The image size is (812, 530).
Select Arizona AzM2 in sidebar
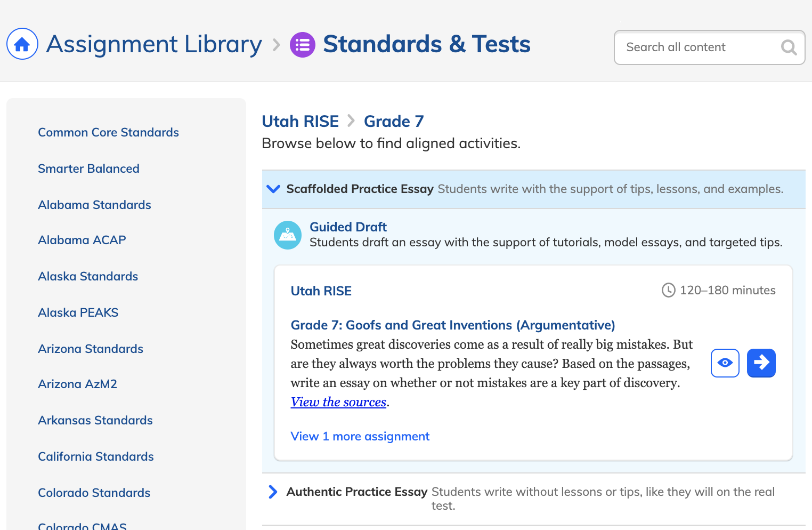(x=78, y=384)
